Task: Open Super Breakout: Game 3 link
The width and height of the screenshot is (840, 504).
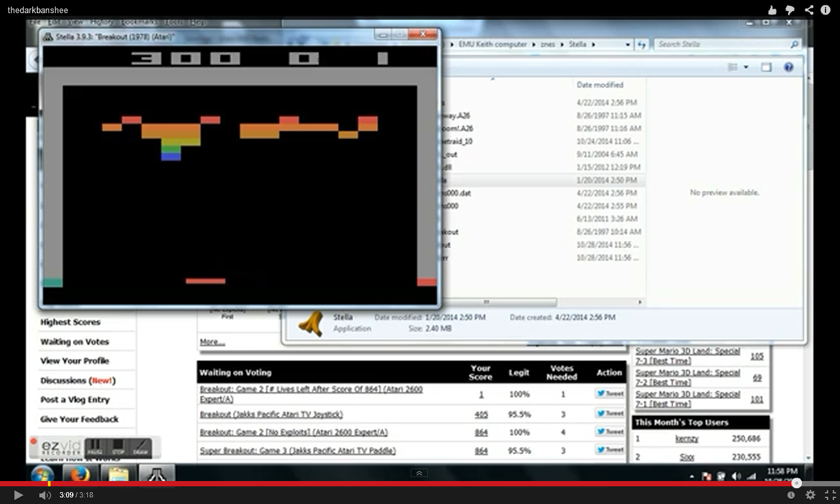Action: click(298, 451)
